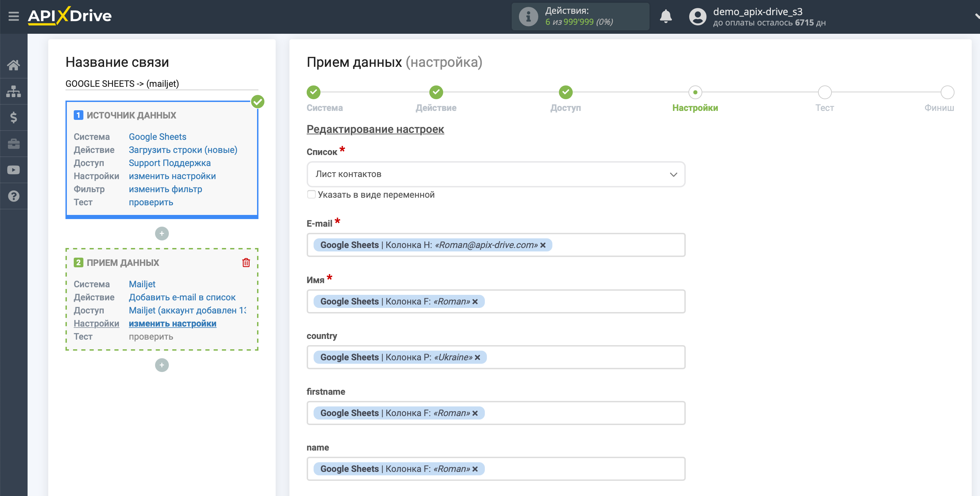
Task: Remove the name field Roman tag
Action: pos(475,469)
